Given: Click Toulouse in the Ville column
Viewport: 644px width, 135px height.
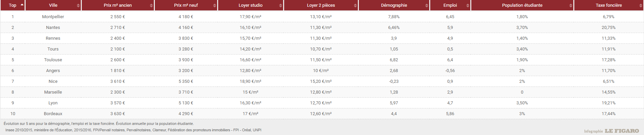Looking at the screenshot, I should pos(53,60).
